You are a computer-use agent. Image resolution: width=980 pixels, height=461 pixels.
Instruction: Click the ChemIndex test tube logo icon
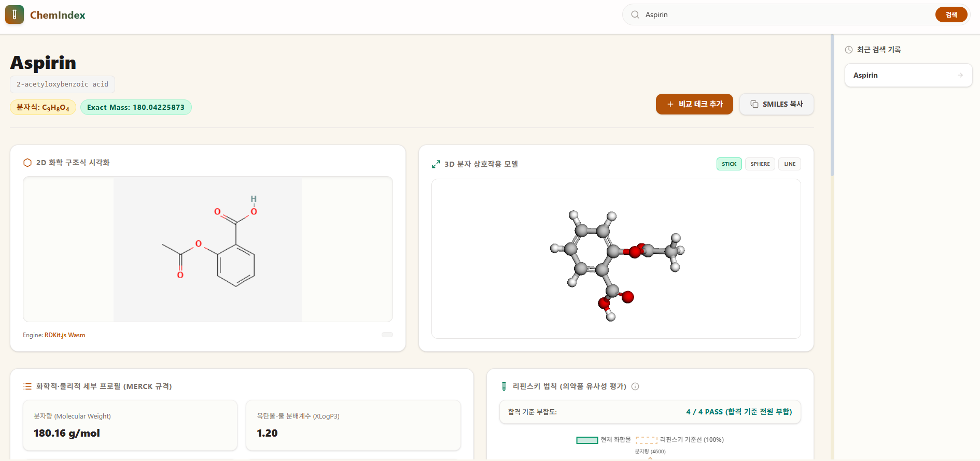click(15, 15)
